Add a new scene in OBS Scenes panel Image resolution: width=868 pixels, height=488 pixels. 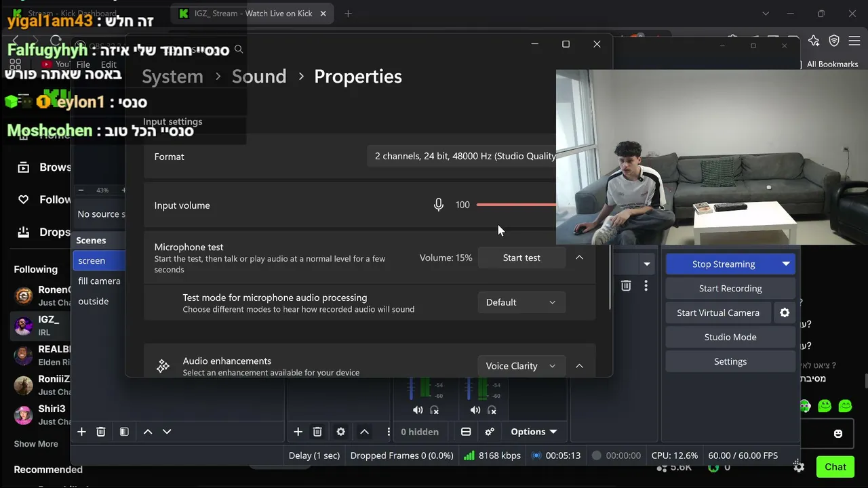point(81,432)
